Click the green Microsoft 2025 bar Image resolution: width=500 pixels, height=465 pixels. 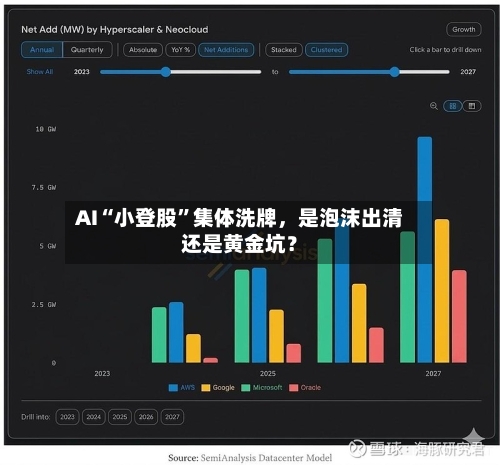242,316
